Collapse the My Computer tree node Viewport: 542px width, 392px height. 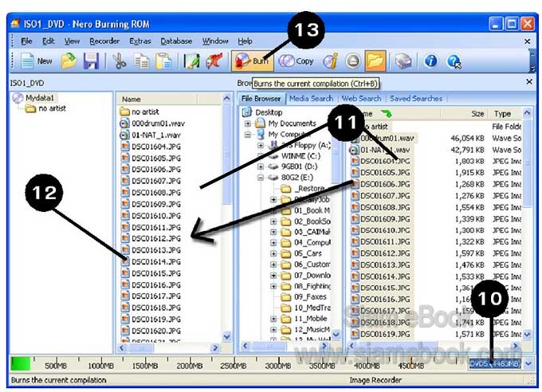248,135
